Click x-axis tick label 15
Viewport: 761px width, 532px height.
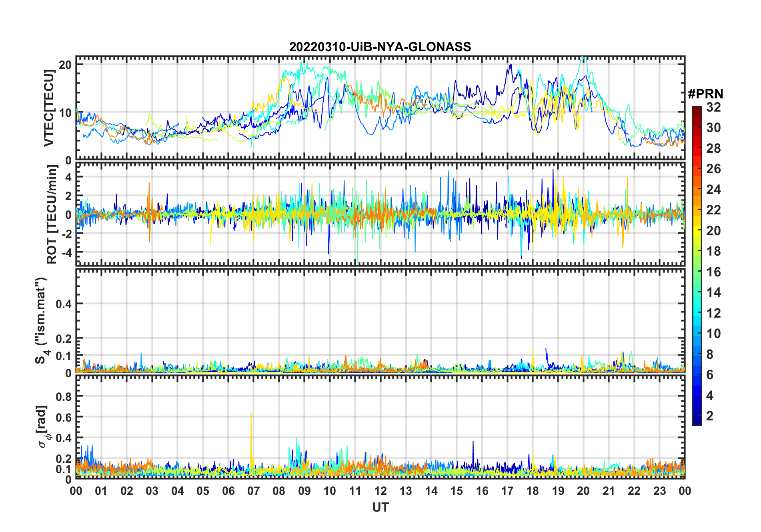pos(457,491)
